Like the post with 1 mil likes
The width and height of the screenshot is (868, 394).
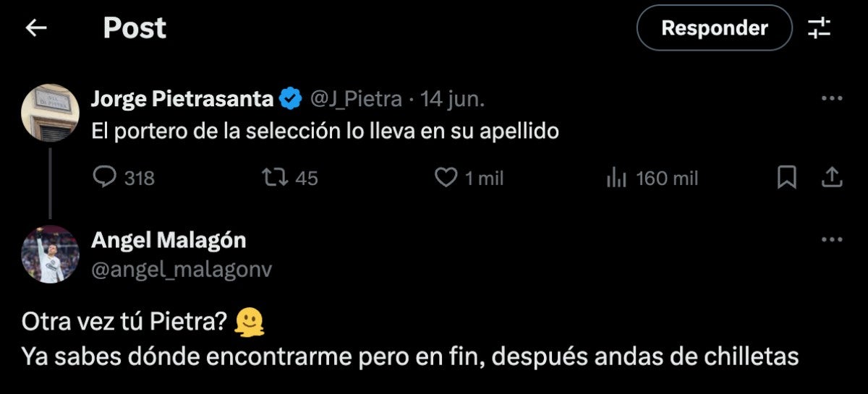point(446,177)
